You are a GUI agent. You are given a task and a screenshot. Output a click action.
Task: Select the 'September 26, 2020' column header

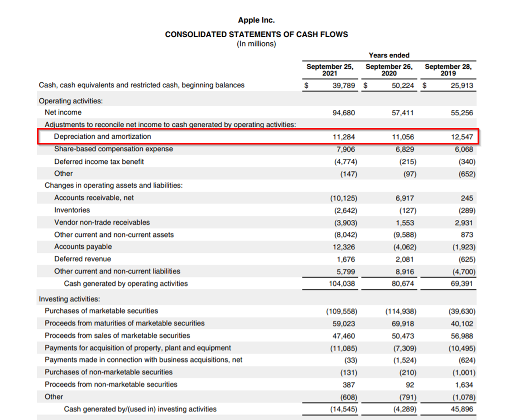click(x=389, y=70)
